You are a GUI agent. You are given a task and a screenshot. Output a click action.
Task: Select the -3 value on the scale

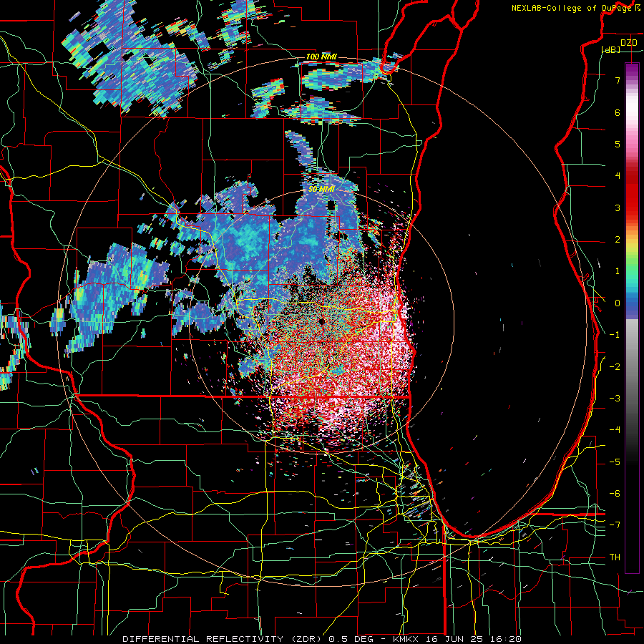[615, 398]
